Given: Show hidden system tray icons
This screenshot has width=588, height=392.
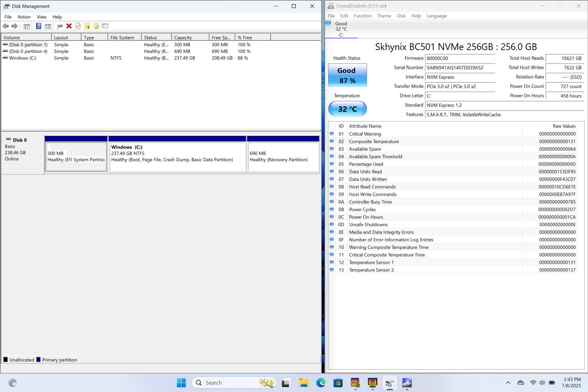Looking at the screenshot, I should [x=508, y=383].
